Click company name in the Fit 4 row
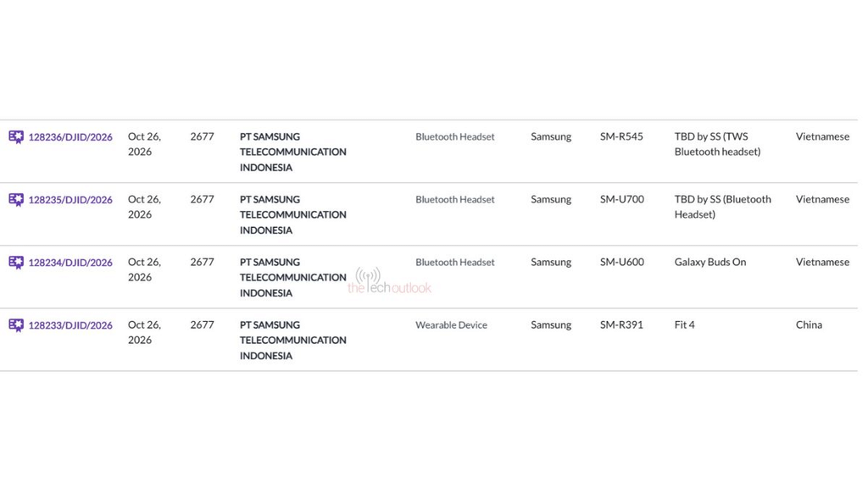This screenshot has width=868, height=488. [x=292, y=341]
